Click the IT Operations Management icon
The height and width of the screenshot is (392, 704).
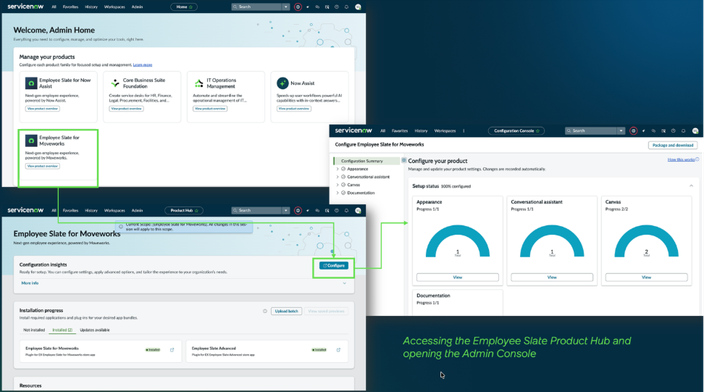tap(199, 83)
